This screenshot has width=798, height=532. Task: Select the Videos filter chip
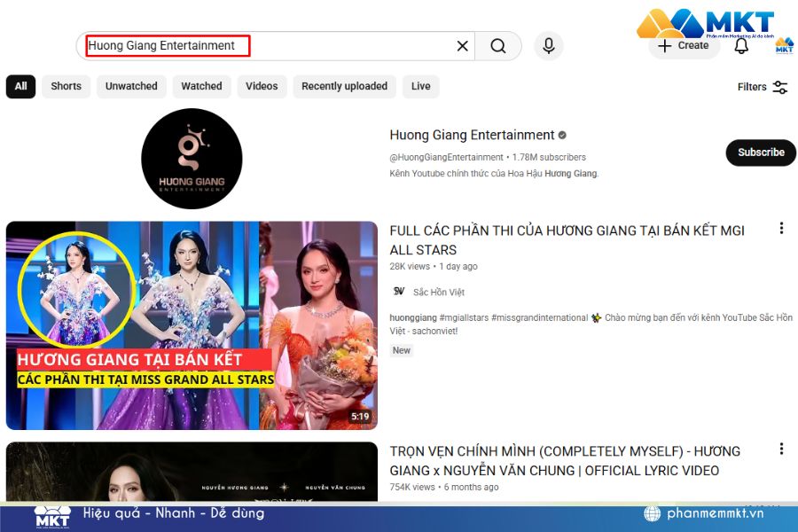coord(262,86)
